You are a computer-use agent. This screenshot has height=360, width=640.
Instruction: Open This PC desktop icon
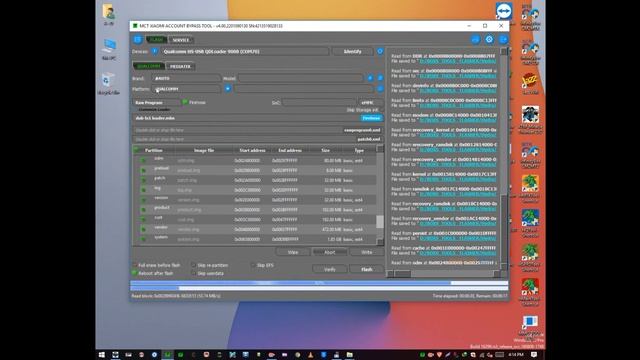tap(109, 49)
